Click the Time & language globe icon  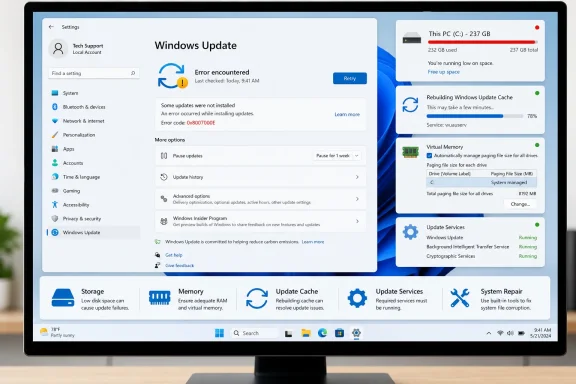[55, 177]
